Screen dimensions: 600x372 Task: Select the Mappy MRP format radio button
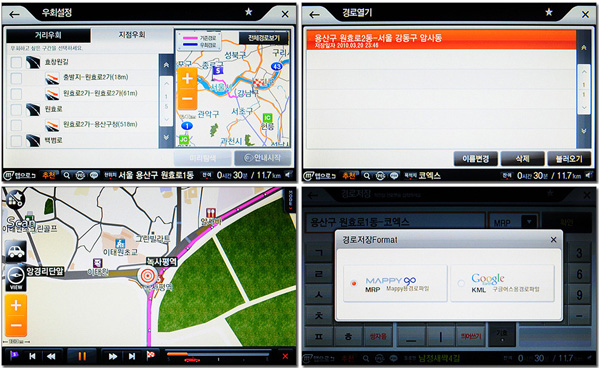click(x=354, y=284)
